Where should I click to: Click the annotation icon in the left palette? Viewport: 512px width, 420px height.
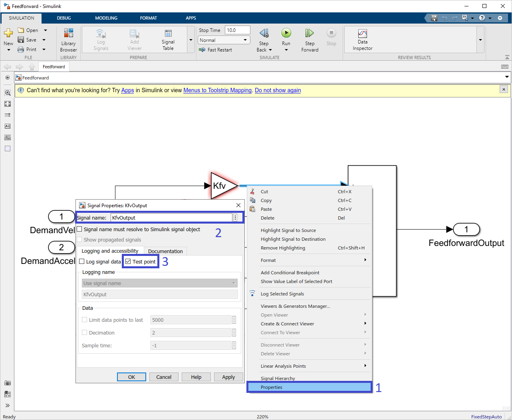coord(7,126)
